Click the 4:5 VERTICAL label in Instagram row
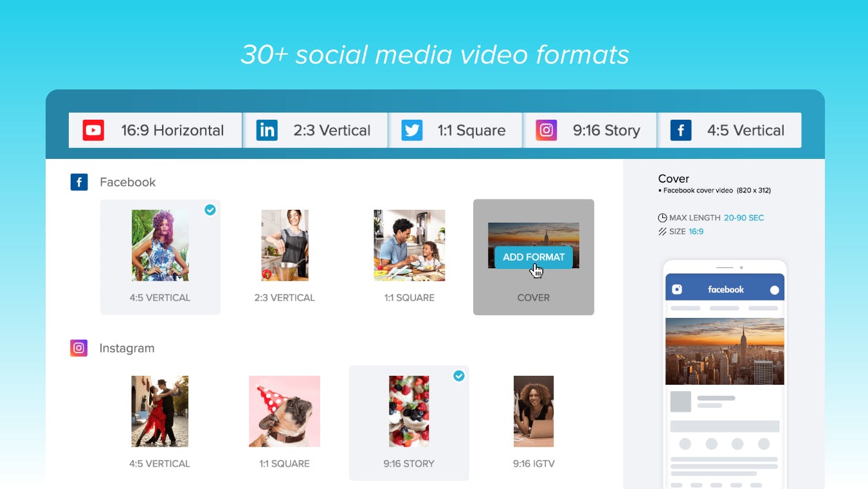Image resolution: width=868 pixels, height=489 pixels. coord(160,464)
